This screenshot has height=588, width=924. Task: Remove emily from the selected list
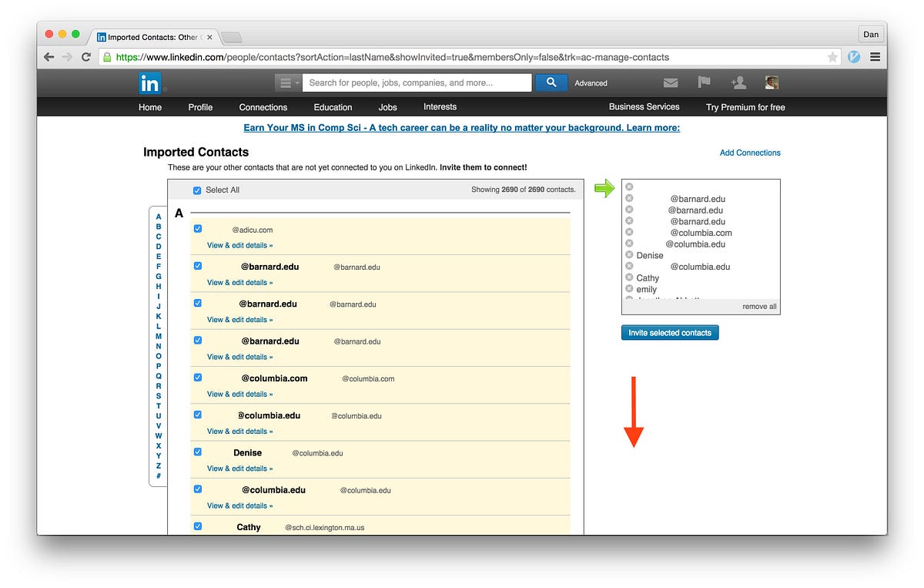point(629,289)
